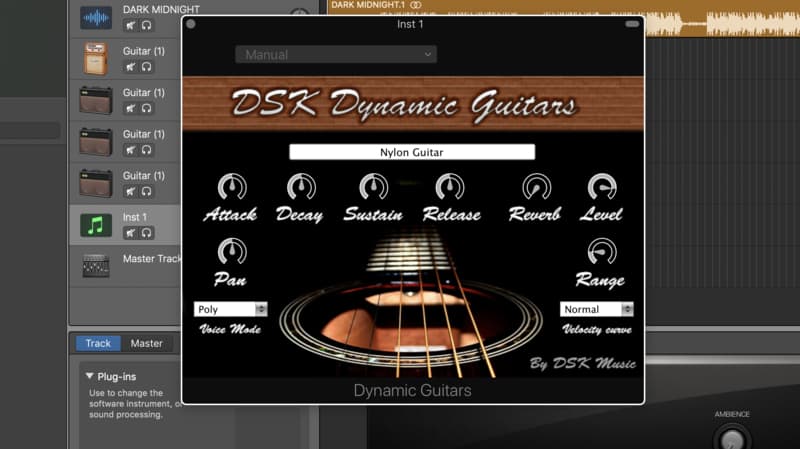Mute the fourth Guitar (1) track

pos(131,191)
